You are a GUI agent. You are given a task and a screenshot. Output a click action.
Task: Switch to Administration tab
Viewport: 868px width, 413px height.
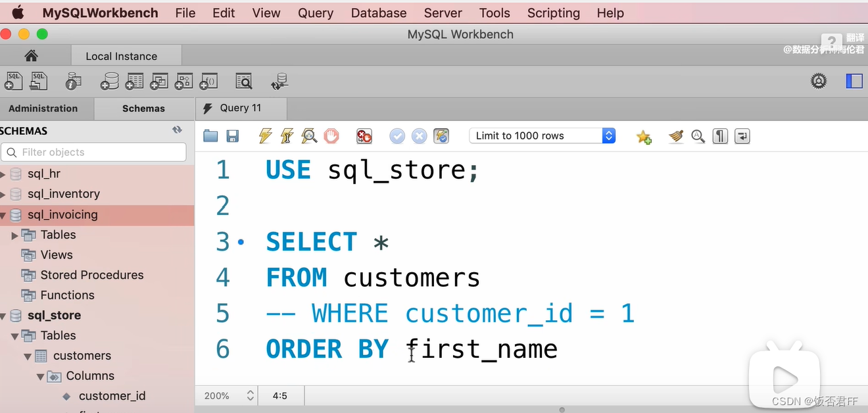click(x=43, y=109)
